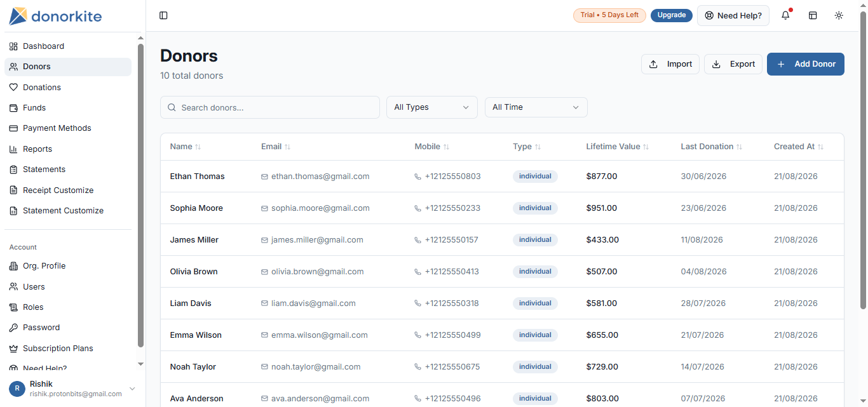The height and width of the screenshot is (407, 868).
Task: Click the user avatar with letter R
Action: [x=17, y=389]
